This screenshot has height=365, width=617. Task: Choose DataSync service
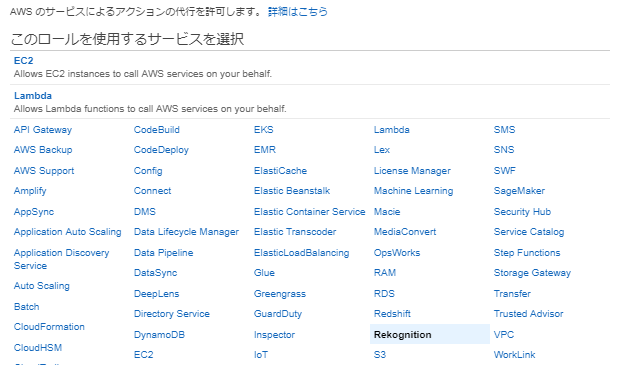(155, 273)
